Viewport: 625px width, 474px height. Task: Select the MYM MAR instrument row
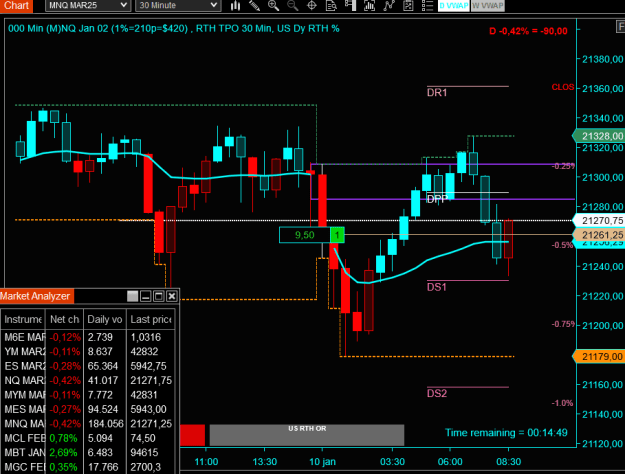tap(88, 395)
